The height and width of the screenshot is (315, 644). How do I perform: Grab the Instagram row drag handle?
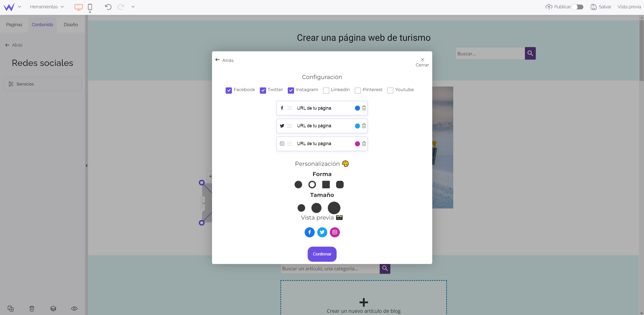(x=290, y=144)
